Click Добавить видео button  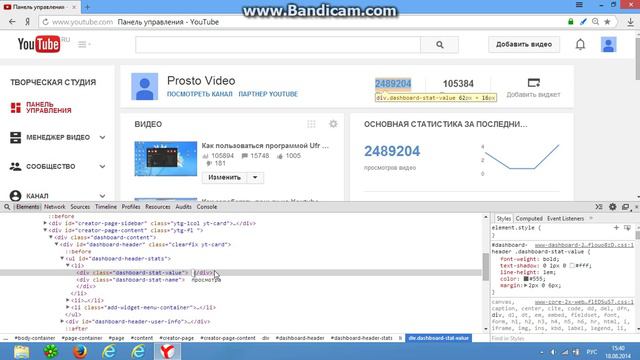click(x=524, y=44)
